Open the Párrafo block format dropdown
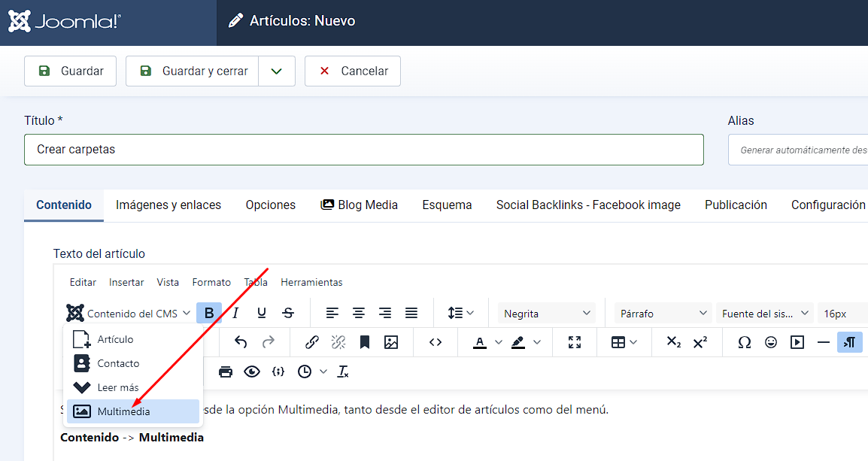Viewport: 868px width, 461px height. click(x=662, y=314)
